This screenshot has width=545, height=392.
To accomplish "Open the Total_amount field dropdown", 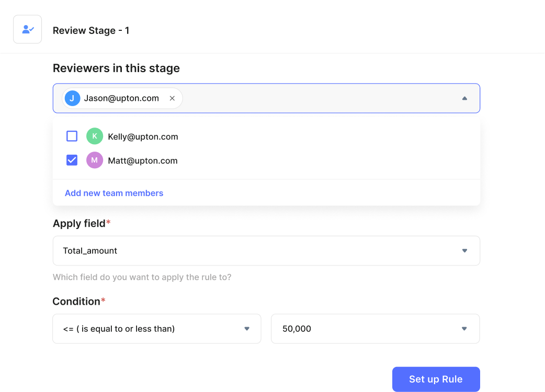I will tap(464, 251).
